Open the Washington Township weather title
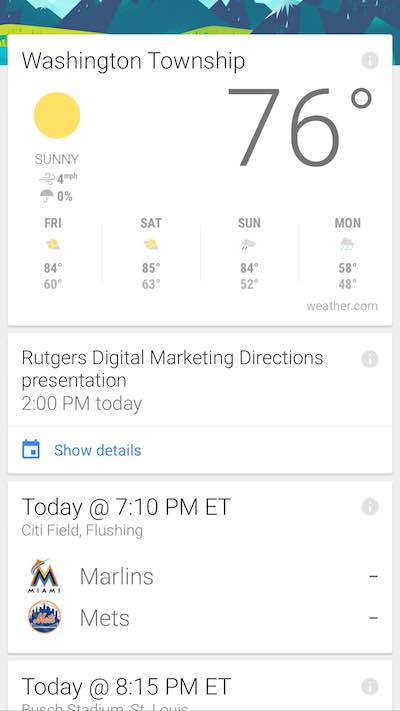Image resolution: width=400 pixels, height=711 pixels. [x=133, y=61]
